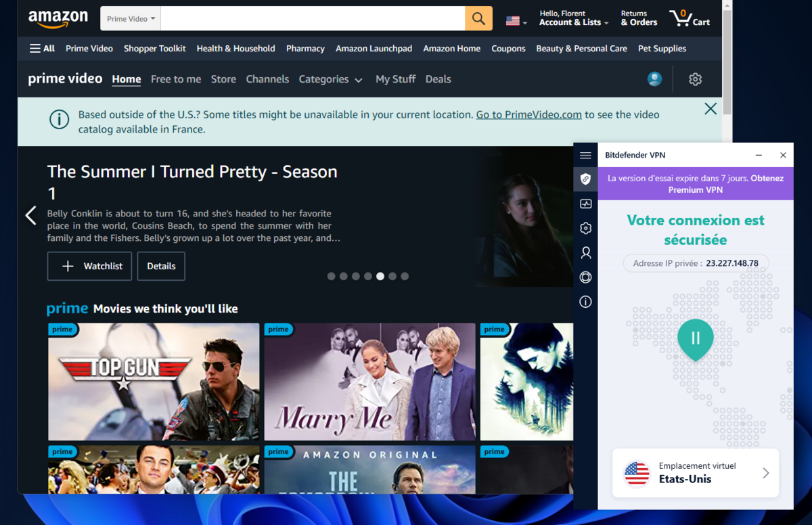812x525 pixels.
Task: Select the Bitdefender shield dashboard icon
Action: (x=586, y=179)
